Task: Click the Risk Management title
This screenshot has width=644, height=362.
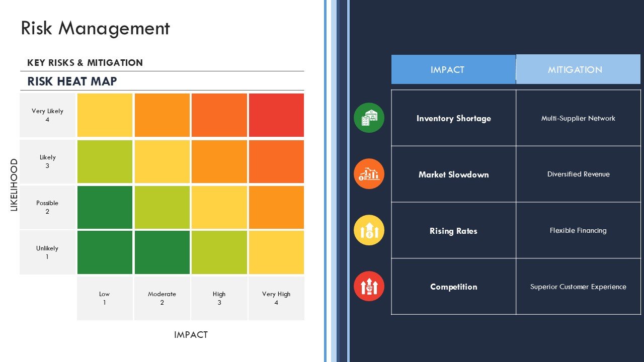Action: tap(95, 28)
